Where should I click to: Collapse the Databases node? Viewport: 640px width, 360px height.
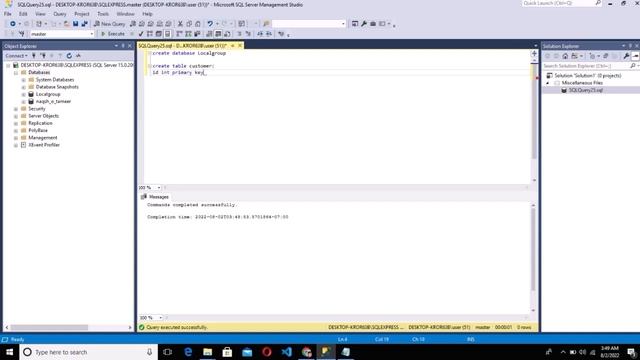[16, 73]
